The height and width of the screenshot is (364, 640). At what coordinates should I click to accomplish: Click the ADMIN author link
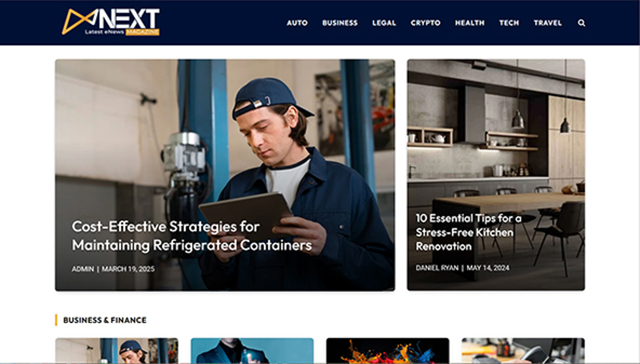click(x=83, y=269)
